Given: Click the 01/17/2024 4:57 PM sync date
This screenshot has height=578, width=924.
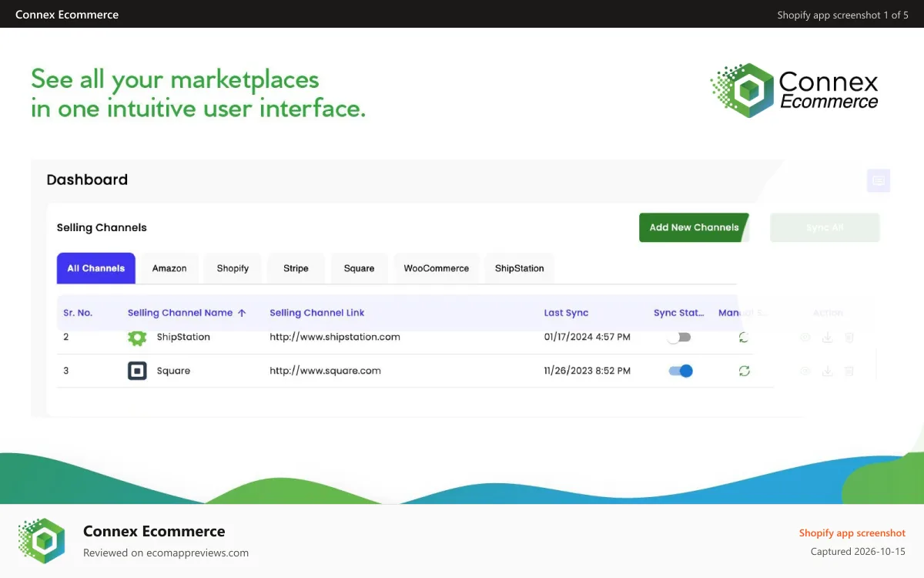Looking at the screenshot, I should tap(587, 337).
